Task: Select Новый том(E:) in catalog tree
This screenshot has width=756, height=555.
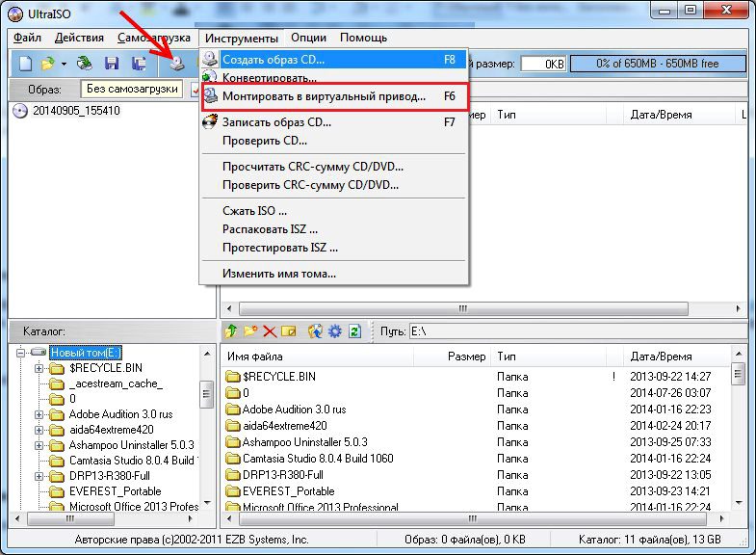Action: [86, 353]
